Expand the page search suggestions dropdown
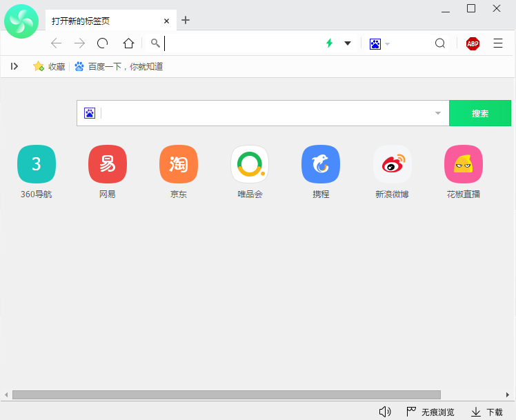516x420 pixels. [437, 113]
